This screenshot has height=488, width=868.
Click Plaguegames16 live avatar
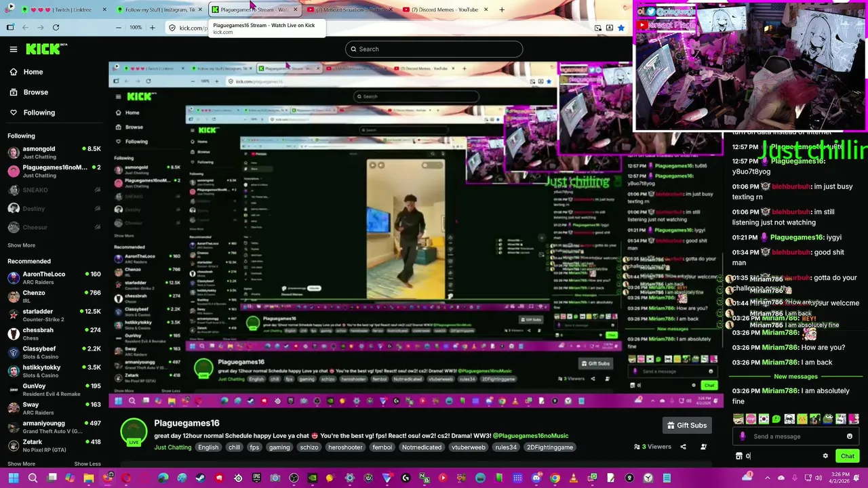click(134, 433)
